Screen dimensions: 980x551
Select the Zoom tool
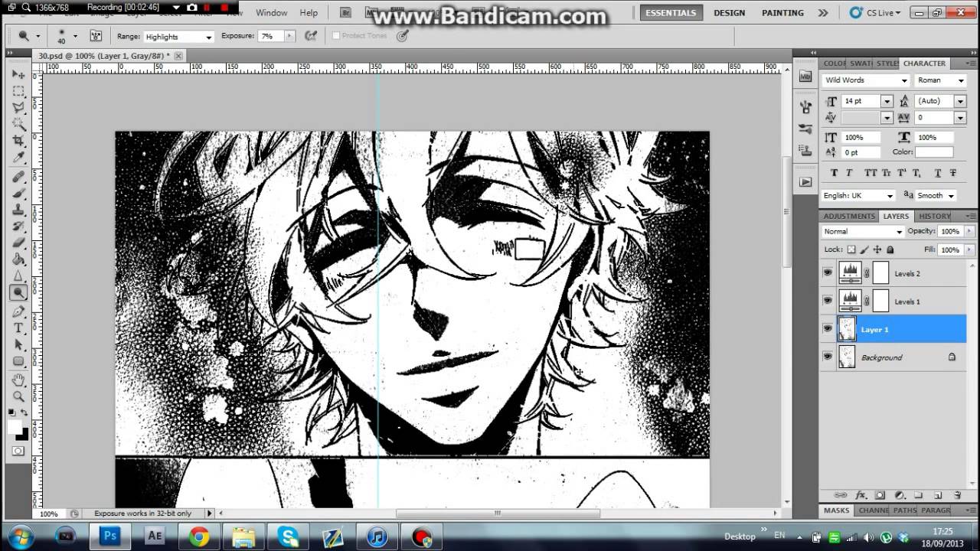point(18,396)
